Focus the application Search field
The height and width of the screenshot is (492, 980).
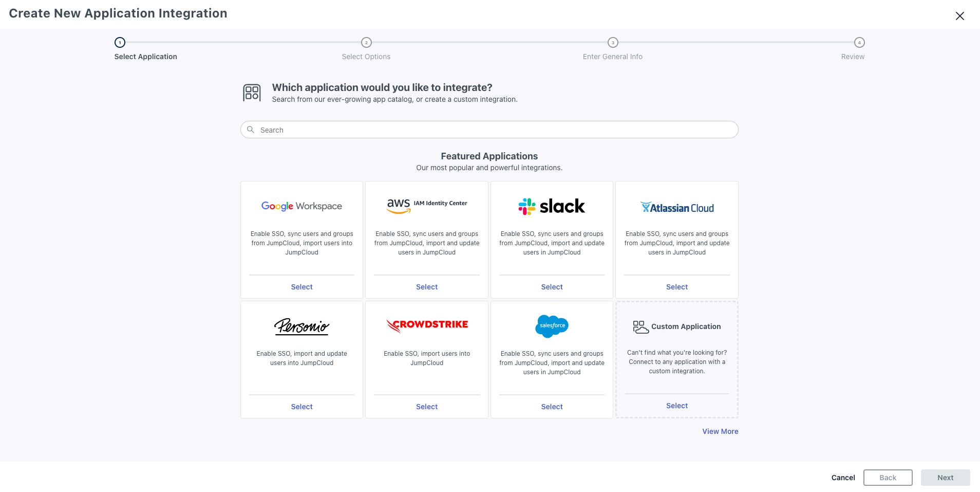[489, 130]
